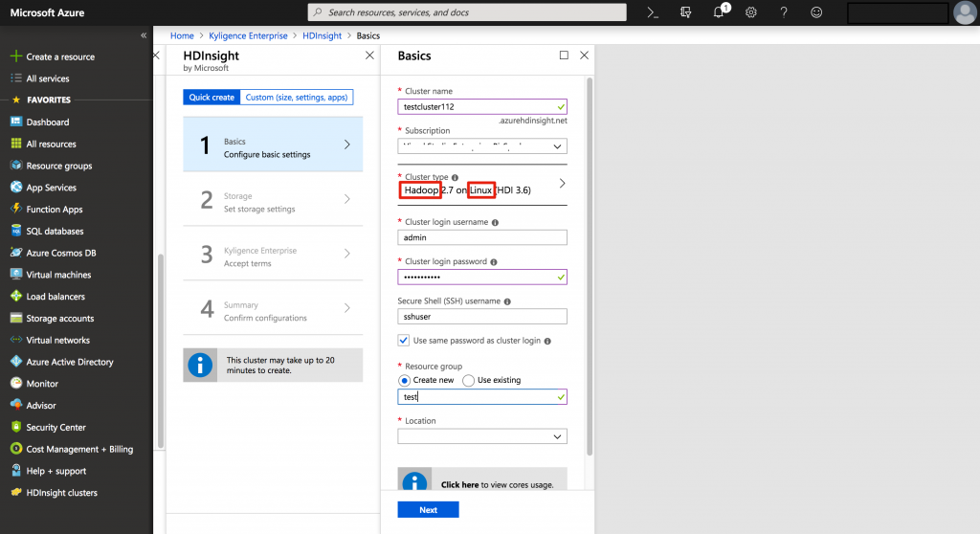Screen dimensions: 980x534
Task: Close the HDInsight blade
Action: point(370,55)
